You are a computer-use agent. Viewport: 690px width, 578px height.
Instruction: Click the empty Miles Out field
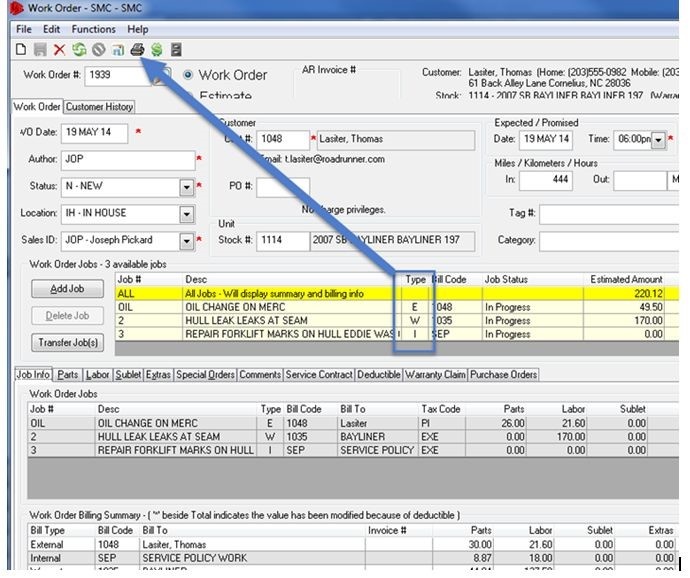pos(640,180)
